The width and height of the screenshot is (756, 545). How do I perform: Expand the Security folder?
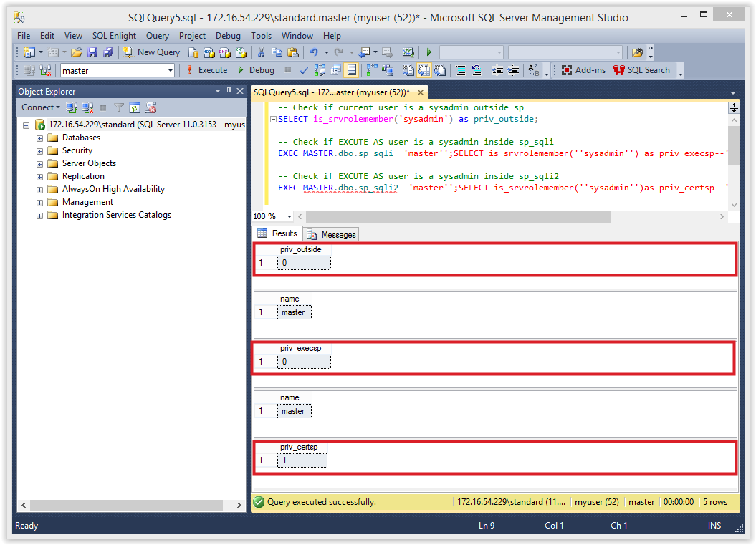pos(40,150)
